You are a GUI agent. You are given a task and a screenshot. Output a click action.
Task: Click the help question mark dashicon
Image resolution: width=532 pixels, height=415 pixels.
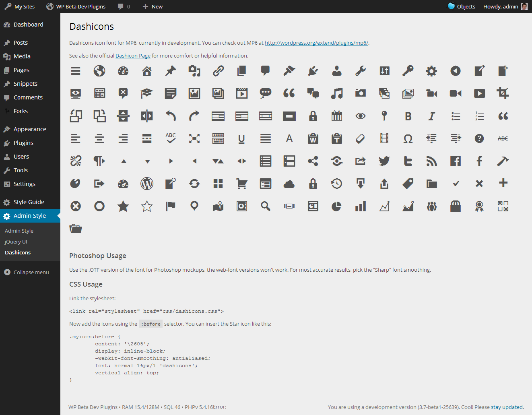(x=479, y=138)
